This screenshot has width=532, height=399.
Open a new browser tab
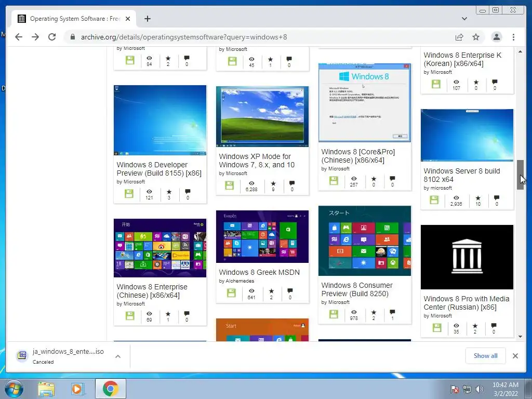point(147,19)
